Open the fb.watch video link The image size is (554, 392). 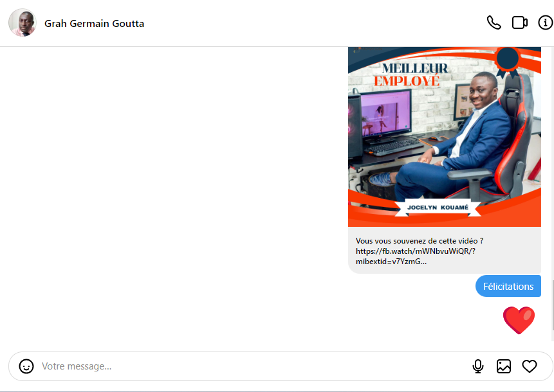click(415, 251)
